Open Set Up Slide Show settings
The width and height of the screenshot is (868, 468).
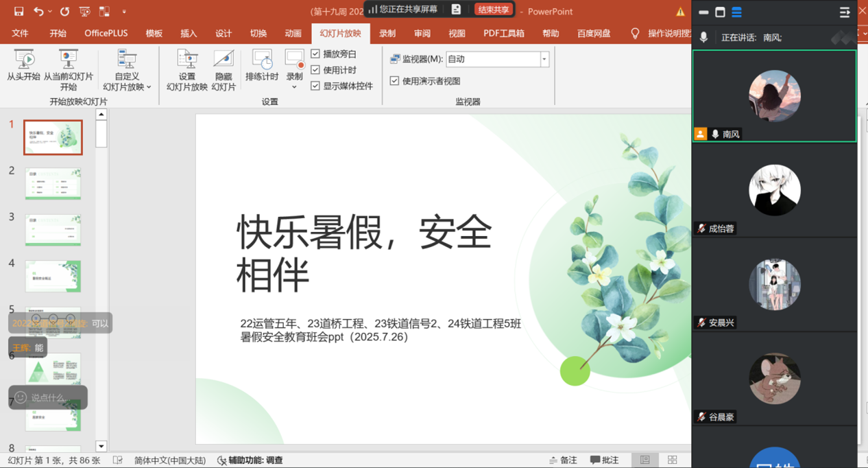coord(186,60)
